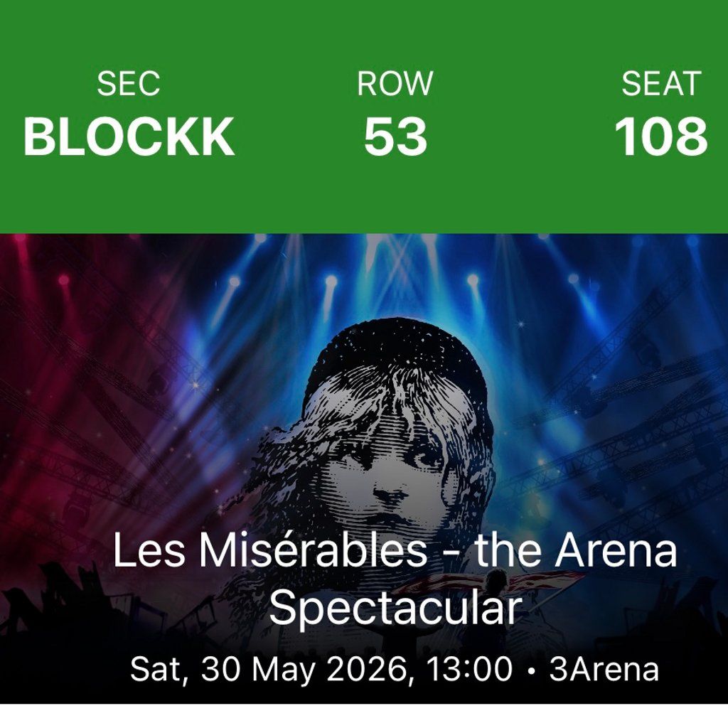Tap the SEAT label
Image resolution: width=728 pixels, height=728 pixels.
661,85
